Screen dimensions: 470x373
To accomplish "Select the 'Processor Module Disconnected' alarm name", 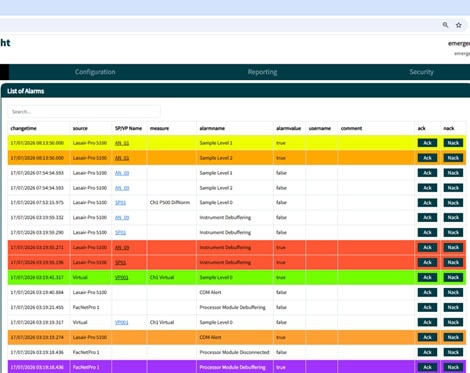I will point(234,352).
